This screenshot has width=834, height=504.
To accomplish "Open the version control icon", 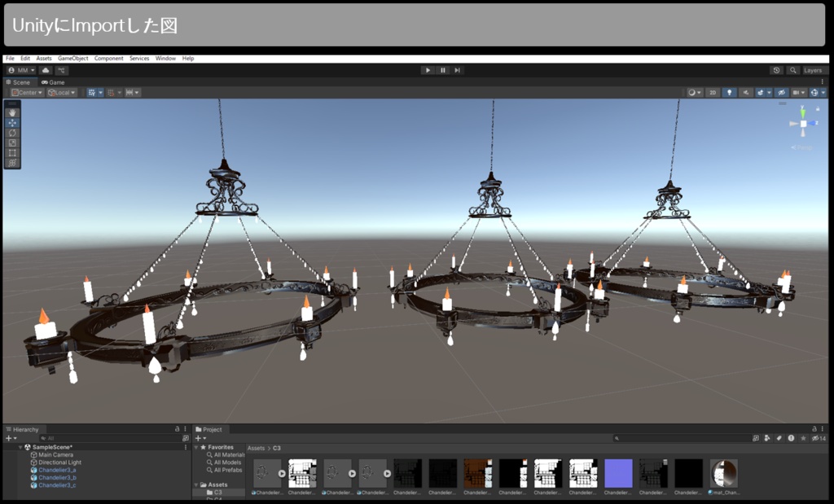I will point(61,70).
